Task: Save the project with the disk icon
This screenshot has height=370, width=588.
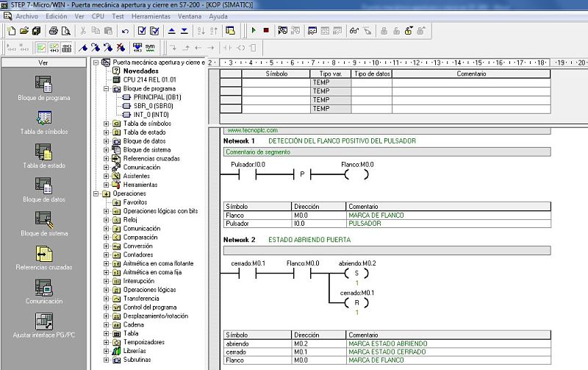Action: 36,31
